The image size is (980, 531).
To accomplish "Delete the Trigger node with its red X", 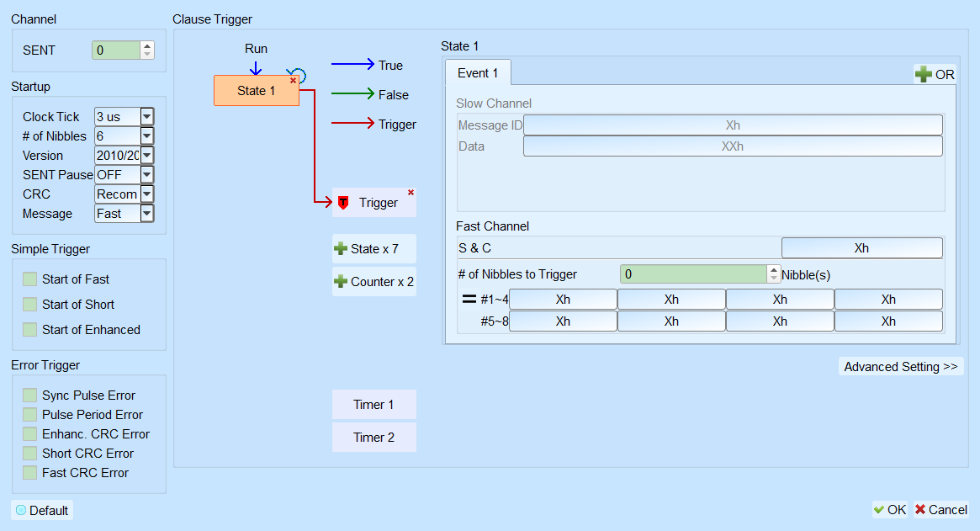I will [411, 193].
